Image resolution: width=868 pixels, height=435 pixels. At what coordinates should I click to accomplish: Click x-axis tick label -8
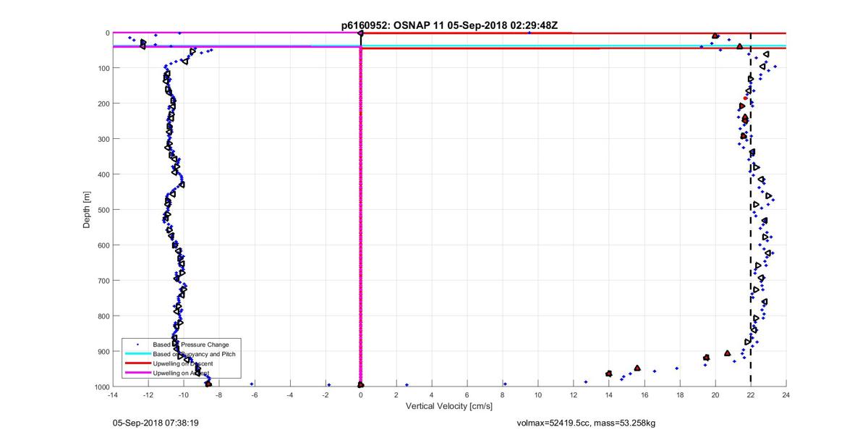click(x=219, y=394)
